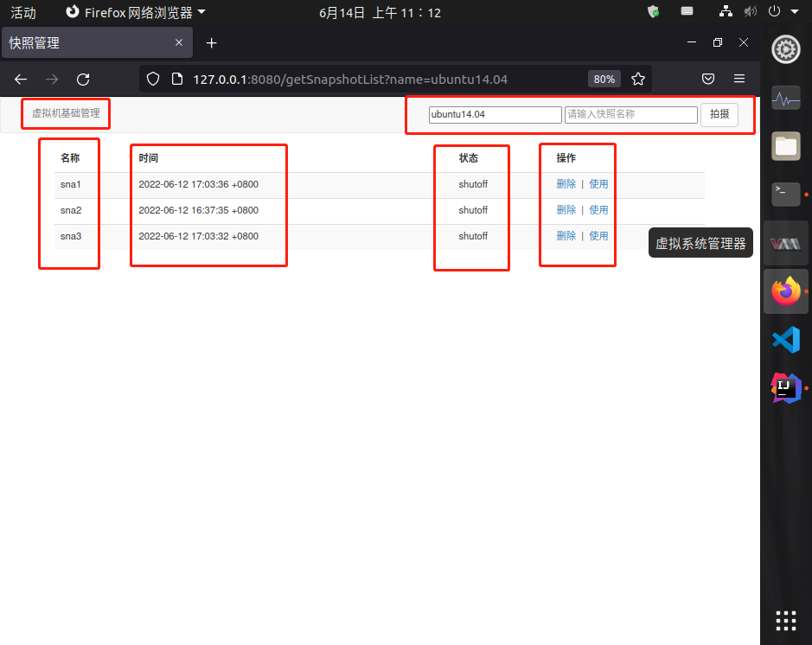The height and width of the screenshot is (645, 812).
Task: Use snapshot sna2 via 使用
Action: pyautogui.click(x=598, y=210)
